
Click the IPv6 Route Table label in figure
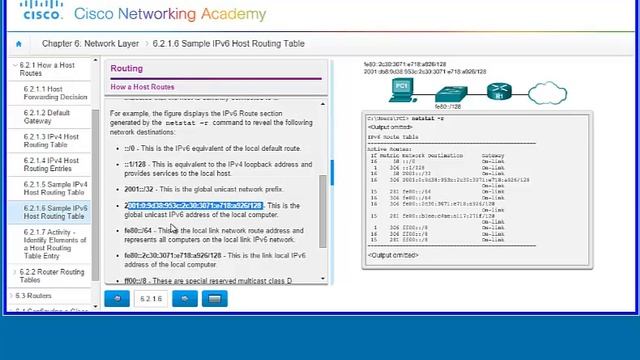[393, 137]
